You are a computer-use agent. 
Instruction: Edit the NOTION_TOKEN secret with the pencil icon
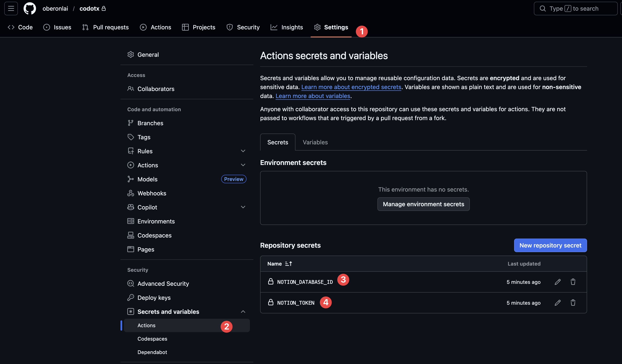[x=558, y=303]
